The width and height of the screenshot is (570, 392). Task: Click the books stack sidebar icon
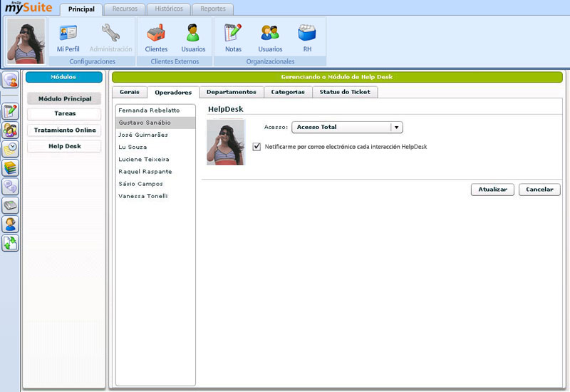pos(10,168)
